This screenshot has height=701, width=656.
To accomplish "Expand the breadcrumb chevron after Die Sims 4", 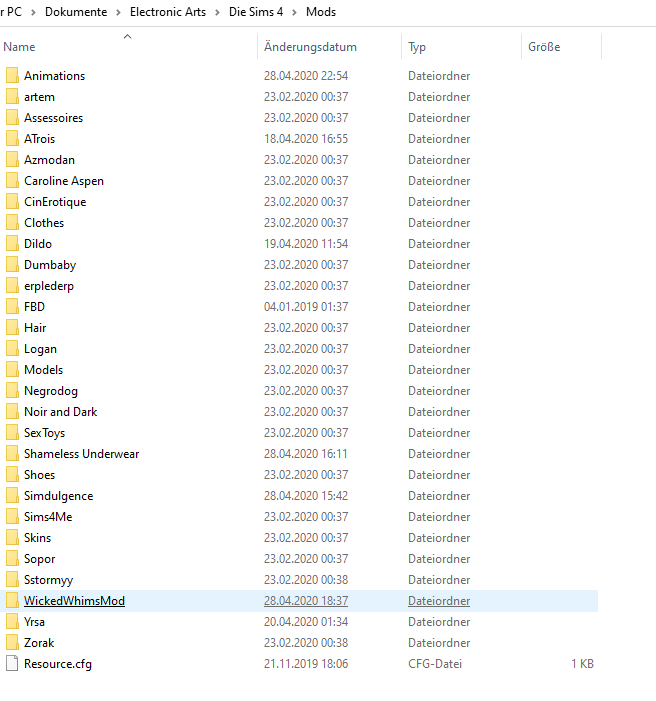I will [x=295, y=13].
